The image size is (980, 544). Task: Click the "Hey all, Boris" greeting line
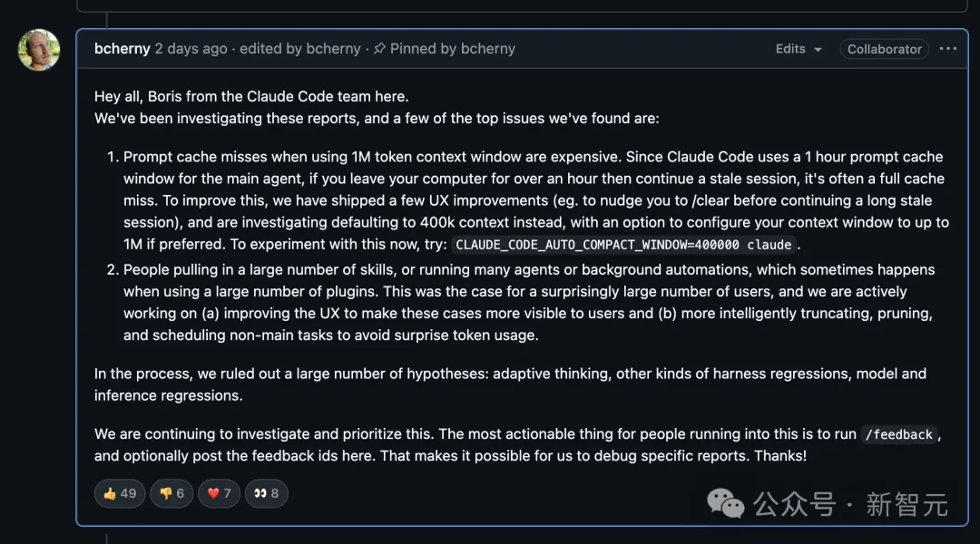pyautogui.click(x=251, y=96)
